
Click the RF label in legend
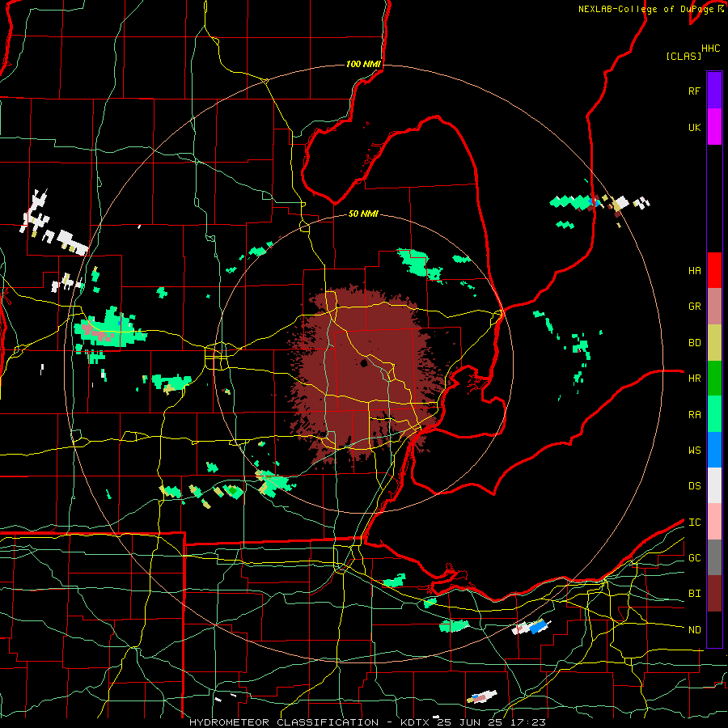(694, 91)
